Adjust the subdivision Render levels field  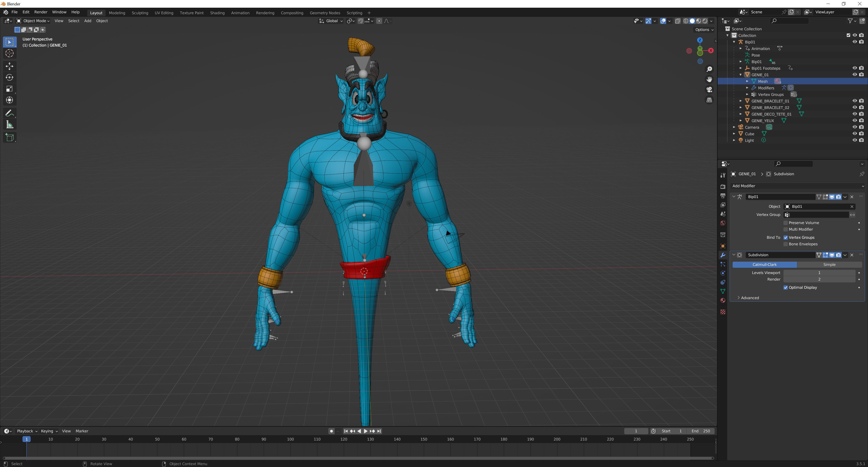click(x=819, y=280)
